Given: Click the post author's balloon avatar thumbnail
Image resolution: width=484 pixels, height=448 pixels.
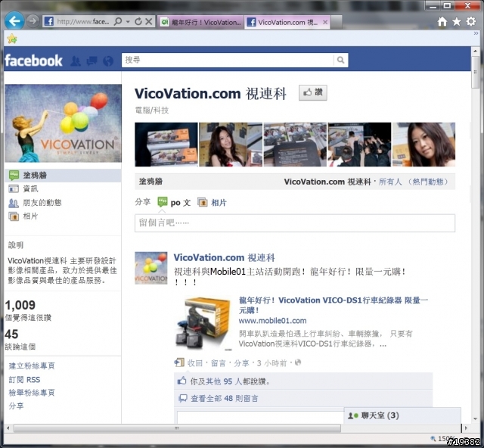Looking at the screenshot, I should (x=151, y=268).
